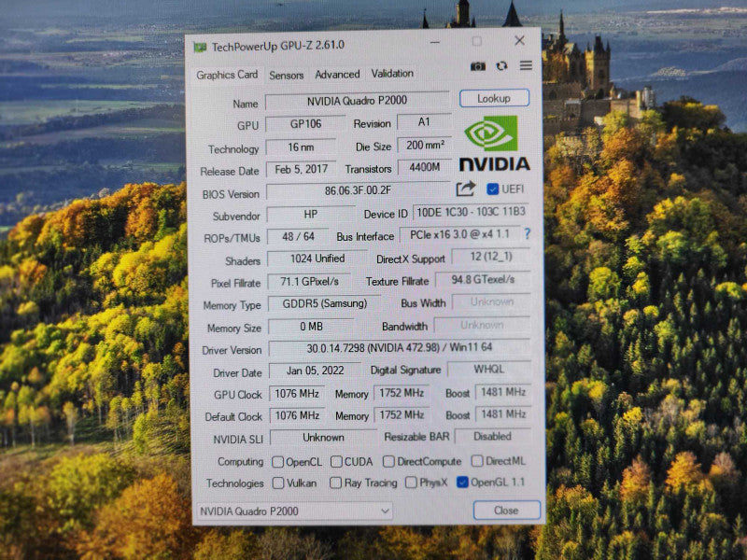Minimize the GPU-Z window
This screenshot has height=560, width=747.
point(434,42)
